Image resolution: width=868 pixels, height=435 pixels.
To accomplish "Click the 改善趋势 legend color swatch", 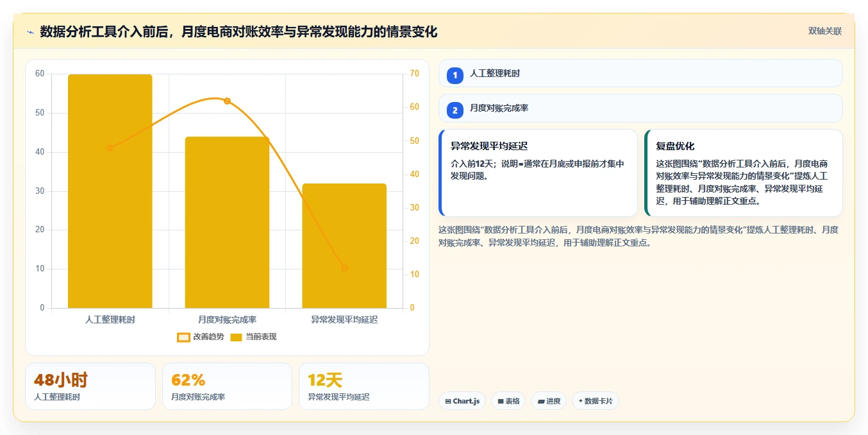I will pyautogui.click(x=183, y=337).
